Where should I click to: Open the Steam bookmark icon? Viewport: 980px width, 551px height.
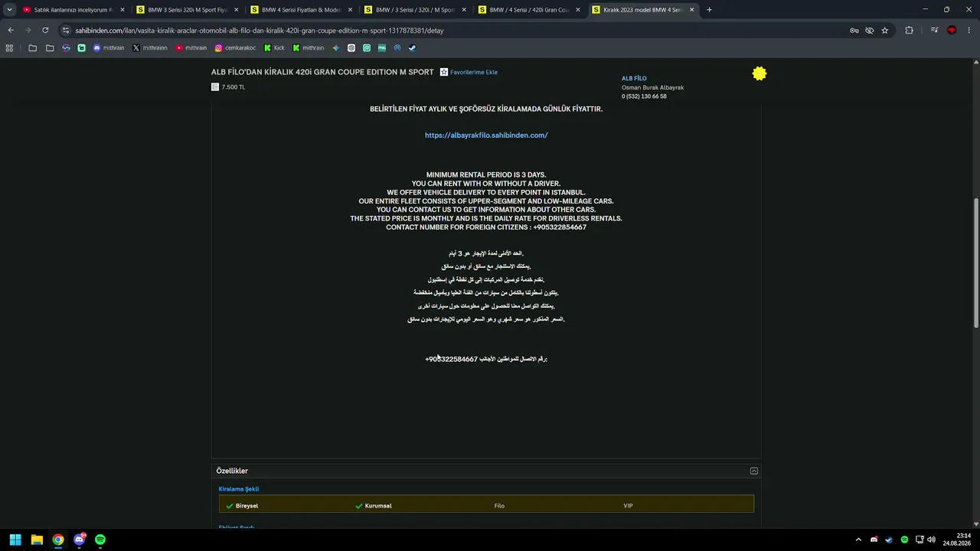tap(412, 47)
